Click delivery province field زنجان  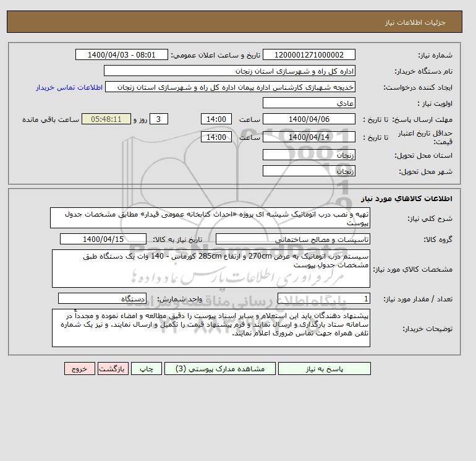[308, 155]
